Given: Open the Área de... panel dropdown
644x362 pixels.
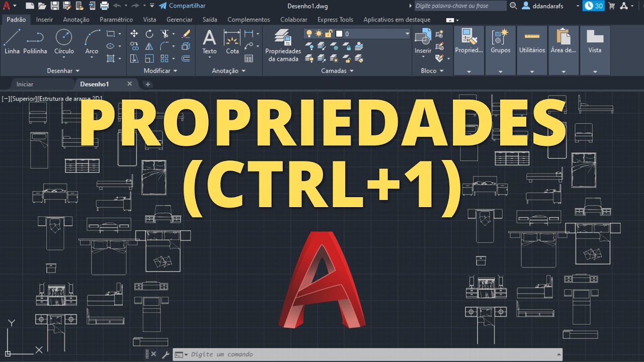Looking at the screenshot, I should click(563, 71).
